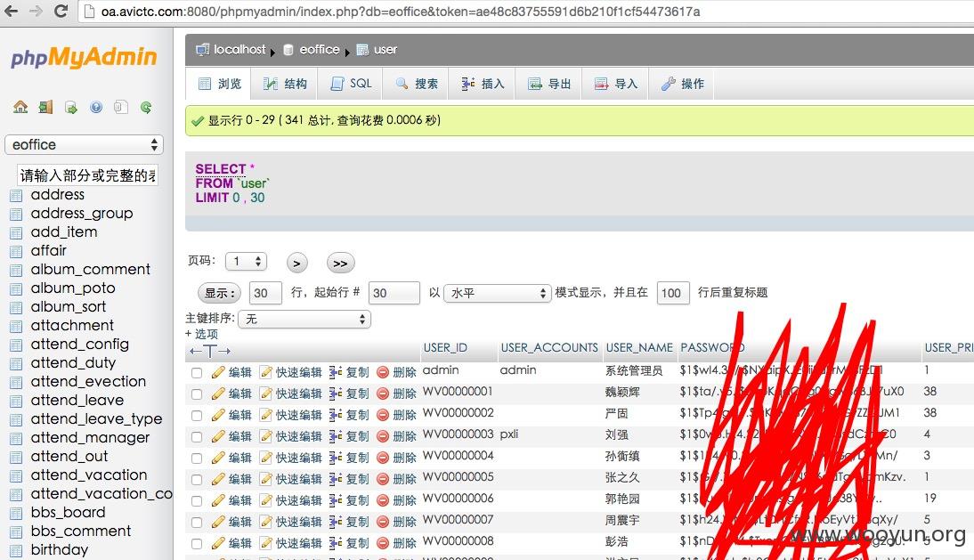The width and height of the screenshot is (974, 560).
Task: Check the admin row checkbox
Action: pyautogui.click(x=197, y=372)
